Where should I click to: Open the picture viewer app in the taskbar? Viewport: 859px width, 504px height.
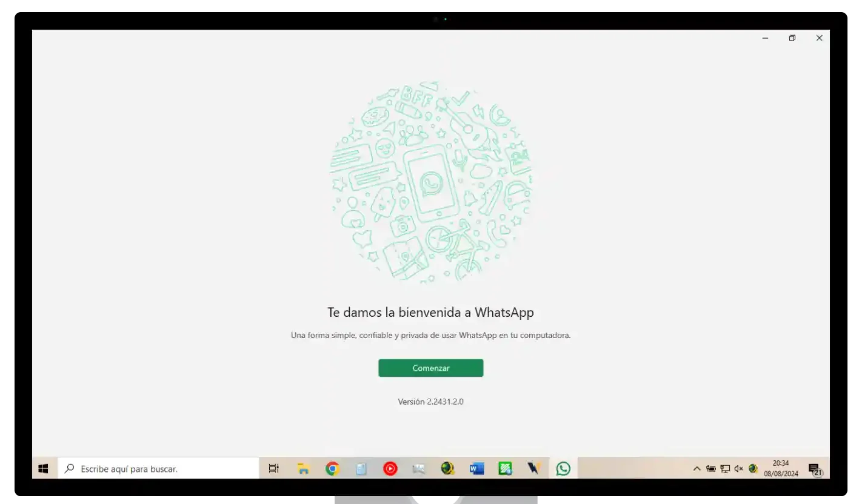click(x=419, y=468)
